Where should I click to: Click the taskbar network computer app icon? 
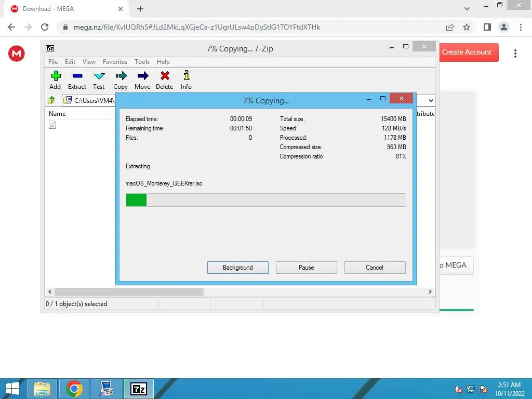(107, 389)
